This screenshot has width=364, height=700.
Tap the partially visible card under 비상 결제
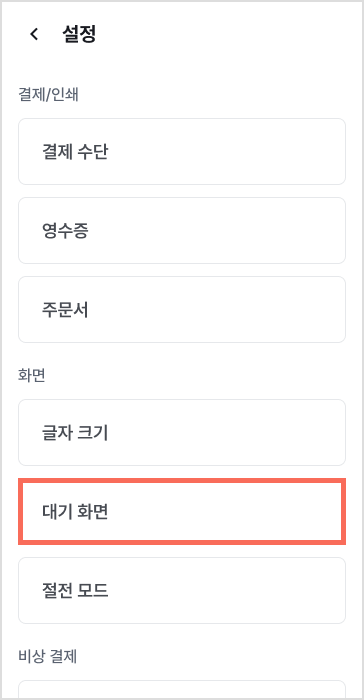182,688
